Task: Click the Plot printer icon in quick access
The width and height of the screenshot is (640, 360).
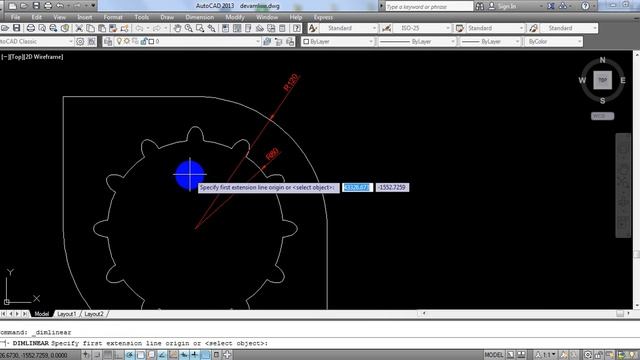Action: click(48, 6)
